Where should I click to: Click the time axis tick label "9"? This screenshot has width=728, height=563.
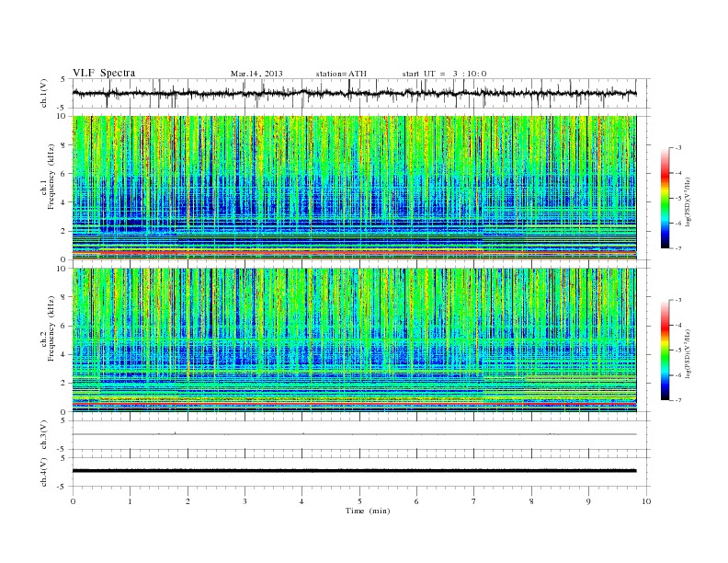point(588,501)
